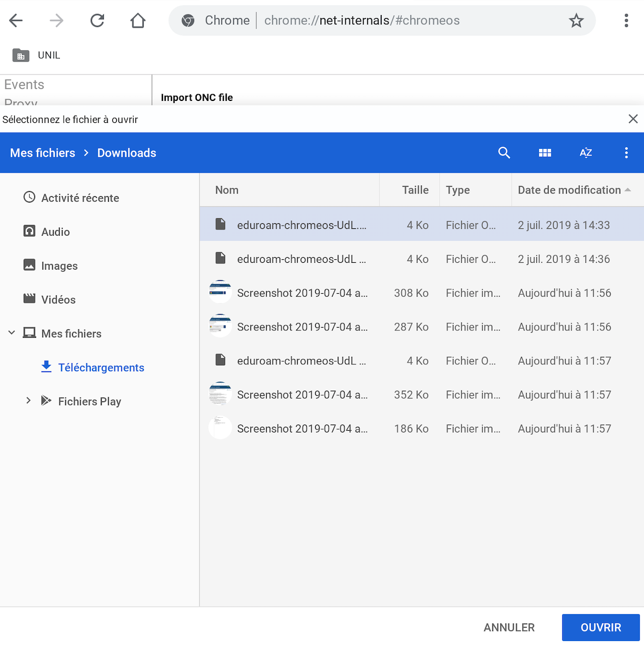
Task: Go to Mes fichiers breadcrumb
Action: coord(42,153)
